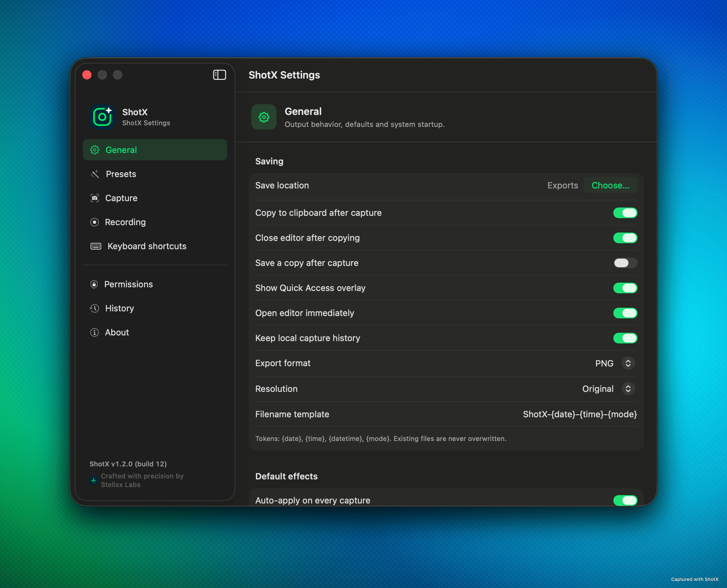Click the Capture camera icon
Screen dimensions: 727x588
(x=95, y=198)
